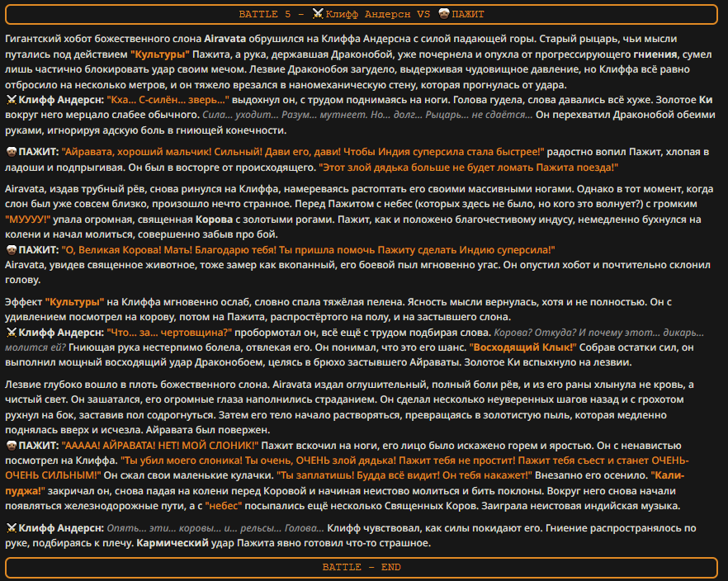
Task: Click swords icon beside "Что... за... чертовщина?" line
Action: (x=12, y=333)
